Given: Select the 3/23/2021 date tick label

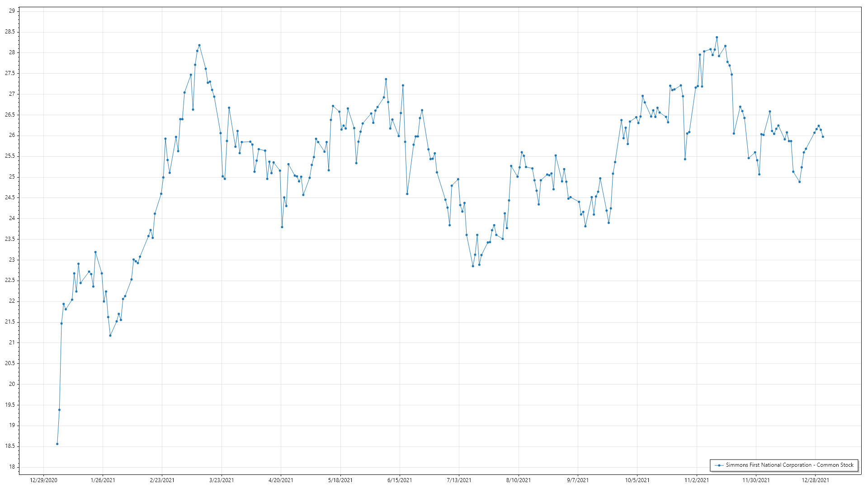Looking at the screenshot, I should 222,480.
